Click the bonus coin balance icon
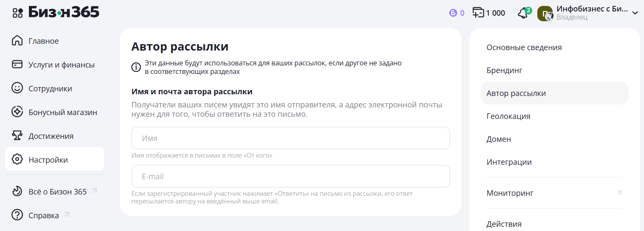 click(453, 13)
